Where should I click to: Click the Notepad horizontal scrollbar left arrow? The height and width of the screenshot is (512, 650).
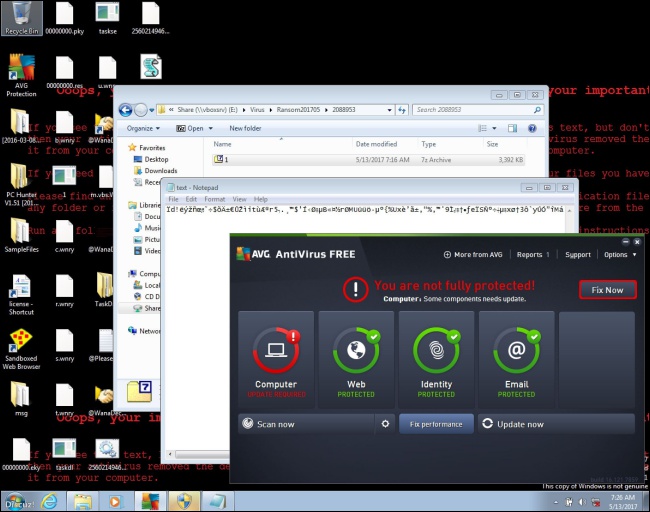(x=170, y=454)
